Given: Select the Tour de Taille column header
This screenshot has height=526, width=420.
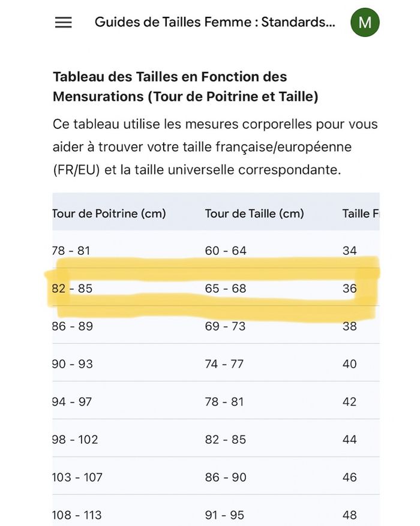Looking at the screenshot, I should click(254, 214).
